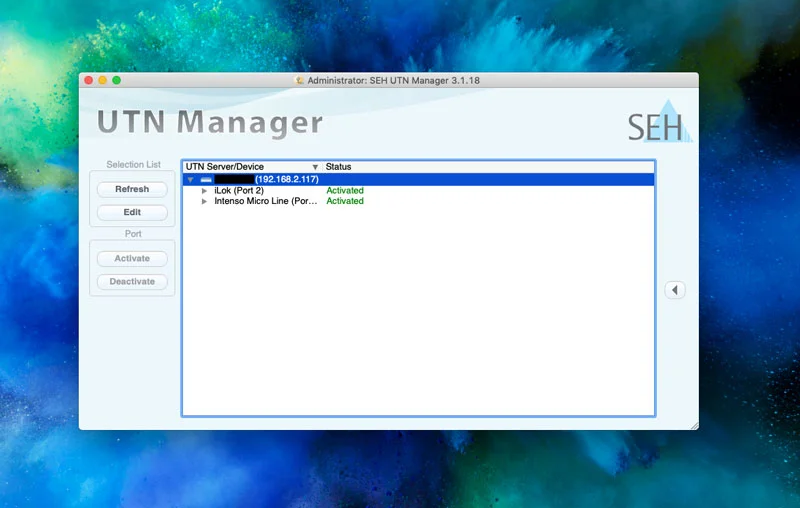Minimize the UTN Manager window
This screenshot has height=508, width=800.
coord(103,81)
